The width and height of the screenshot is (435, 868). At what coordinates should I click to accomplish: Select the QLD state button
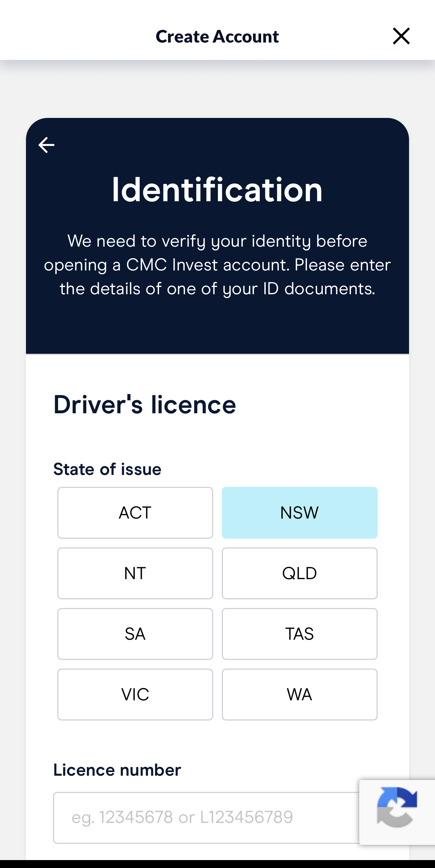coord(299,573)
